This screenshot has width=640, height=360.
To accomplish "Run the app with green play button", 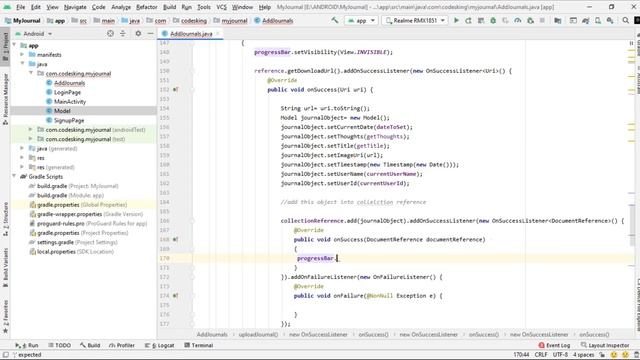I will tap(456, 20).
